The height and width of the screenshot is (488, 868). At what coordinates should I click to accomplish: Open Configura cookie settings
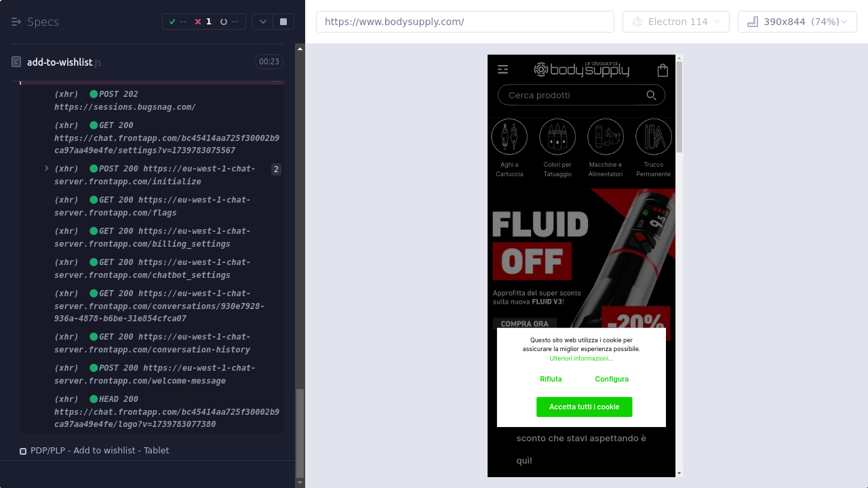click(612, 380)
